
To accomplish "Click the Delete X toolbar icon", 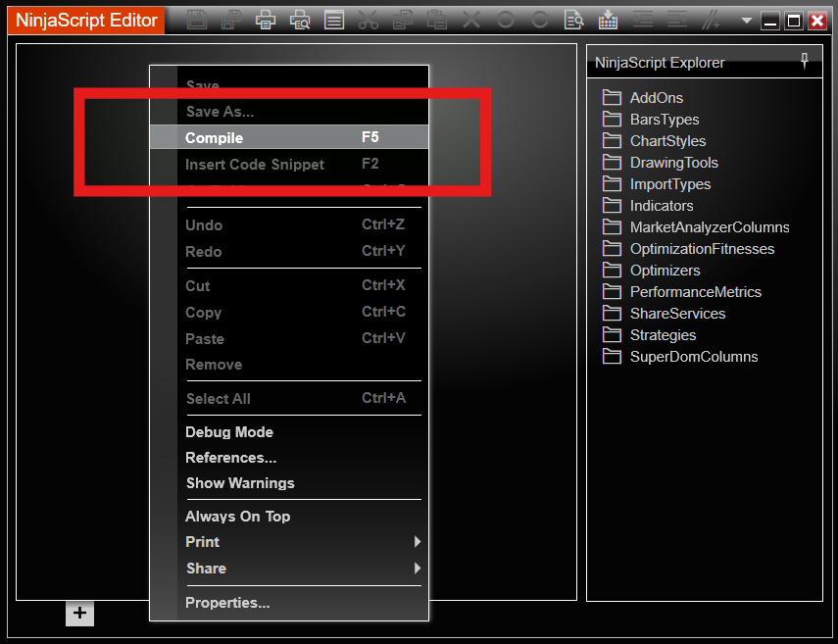I will (x=470, y=20).
